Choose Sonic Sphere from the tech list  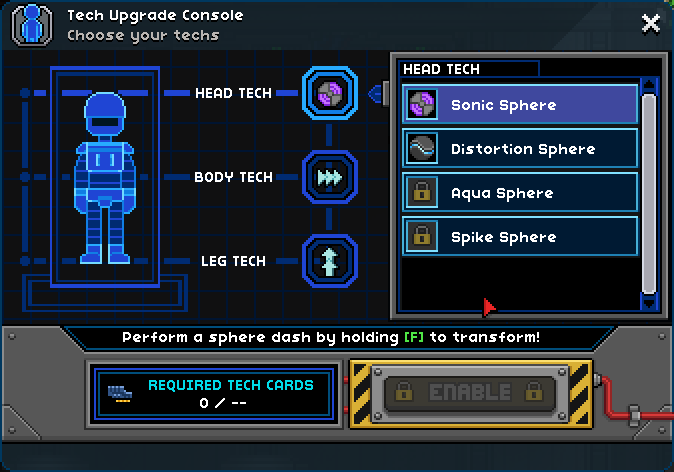click(x=520, y=104)
